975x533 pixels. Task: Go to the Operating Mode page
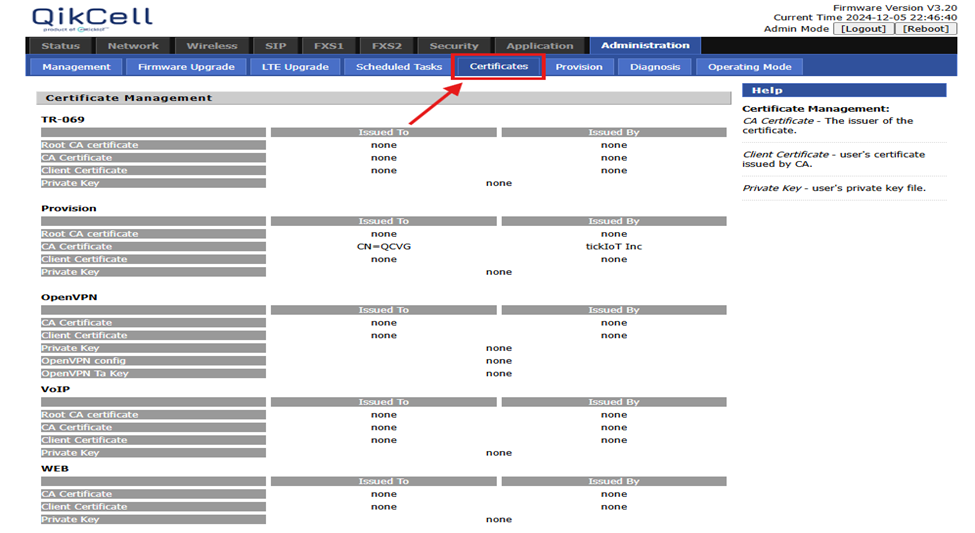[x=749, y=67]
